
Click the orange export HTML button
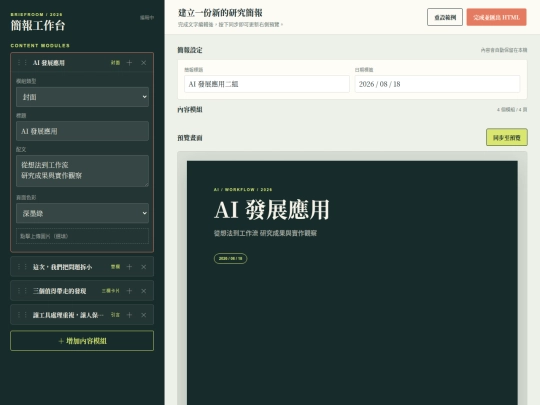pyautogui.click(x=496, y=18)
